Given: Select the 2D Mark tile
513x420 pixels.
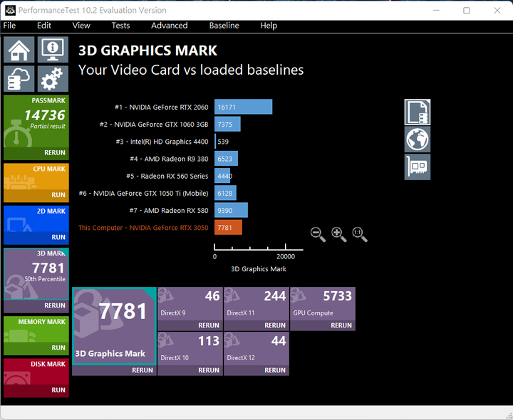Looking at the screenshot, I should (x=36, y=219).
